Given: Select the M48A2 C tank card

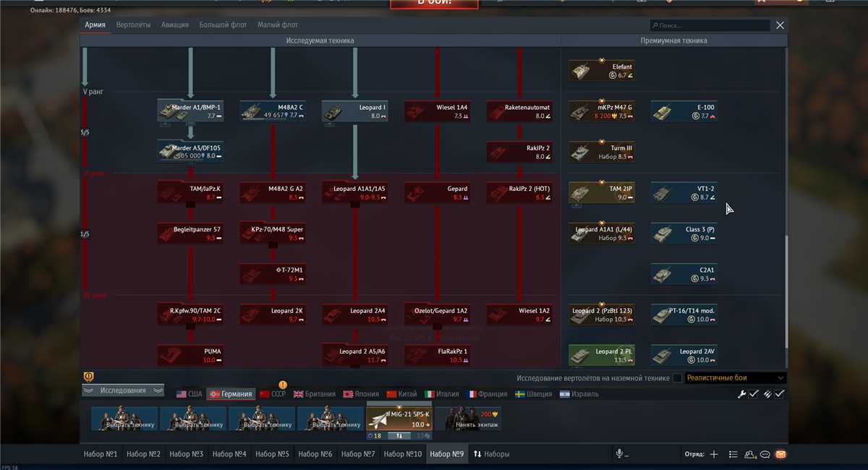Looking at the screenshot, I should [273, 111].
